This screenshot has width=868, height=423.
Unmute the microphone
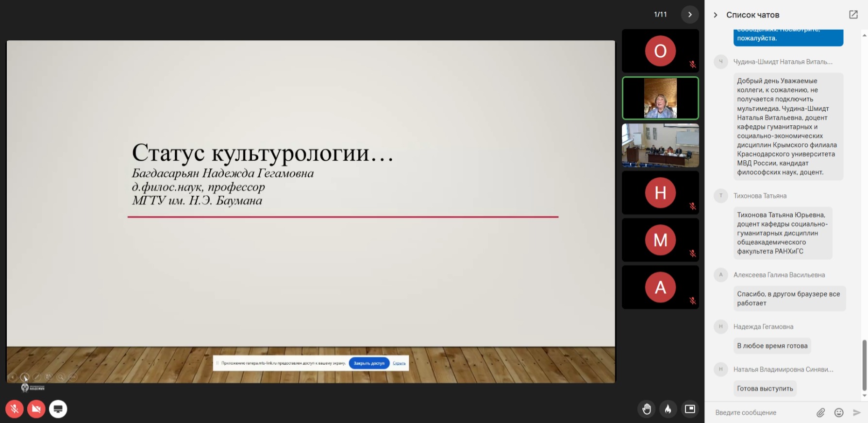pyautogui.click(x=15, y=409)
